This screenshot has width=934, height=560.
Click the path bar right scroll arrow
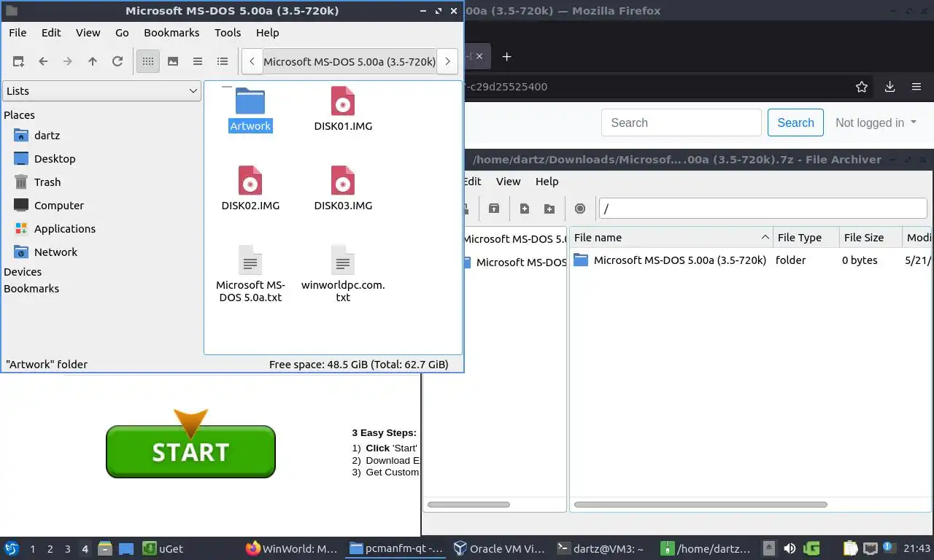coord(447,62)
